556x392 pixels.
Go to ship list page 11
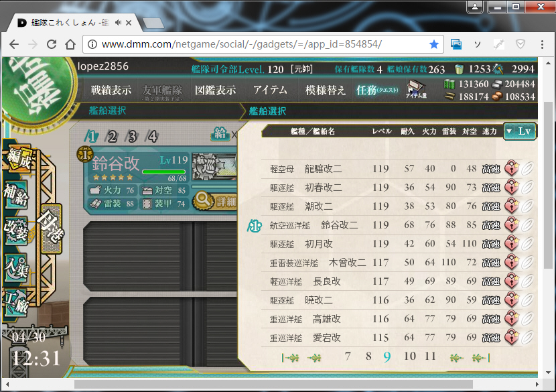coord(430,356)
